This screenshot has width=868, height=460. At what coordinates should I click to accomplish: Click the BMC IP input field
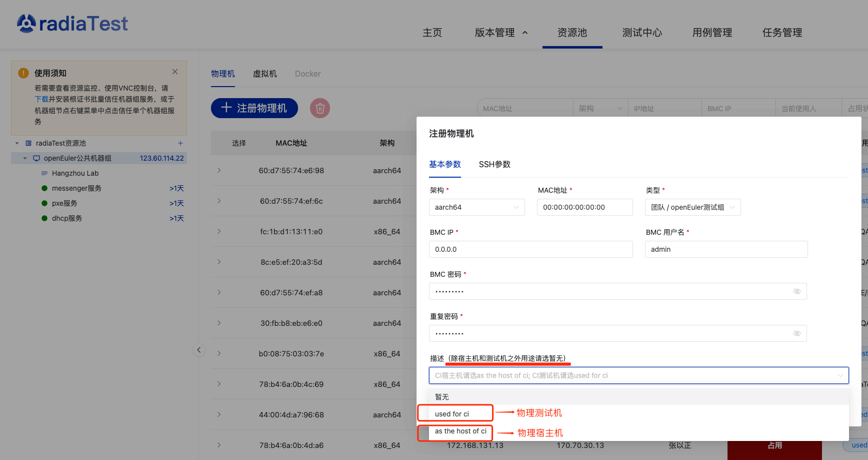coord(530,249)
